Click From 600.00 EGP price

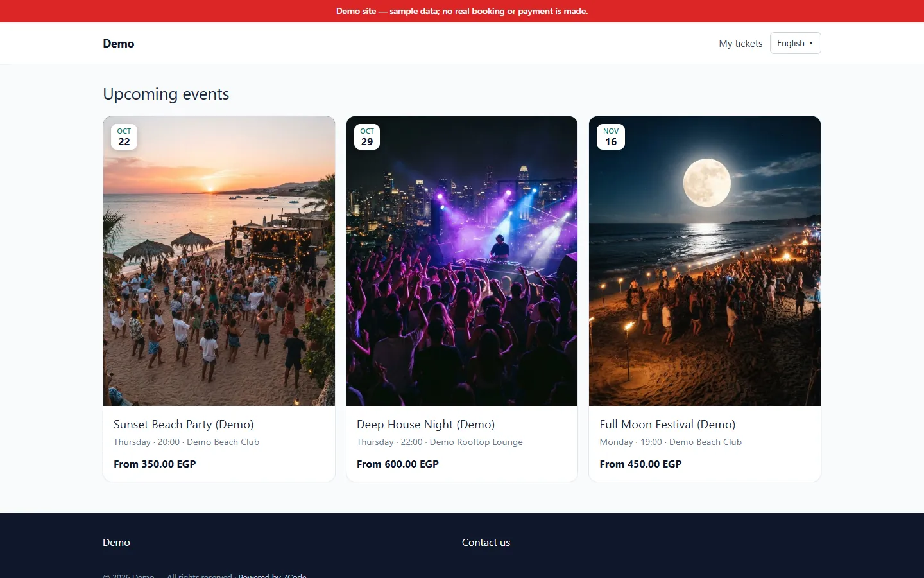click(398, 464)
